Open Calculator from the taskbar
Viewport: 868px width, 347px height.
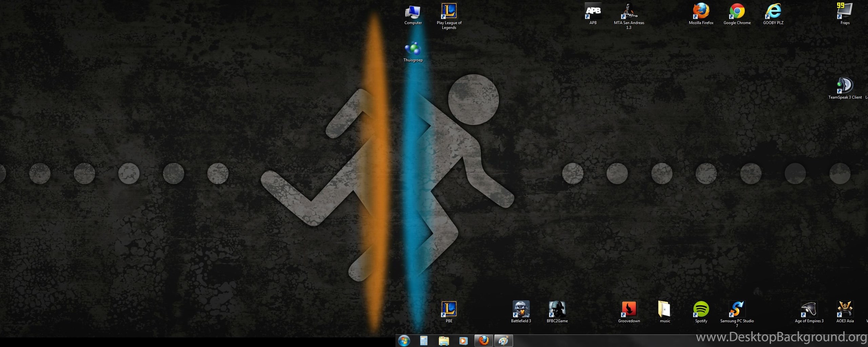[423, 341]
